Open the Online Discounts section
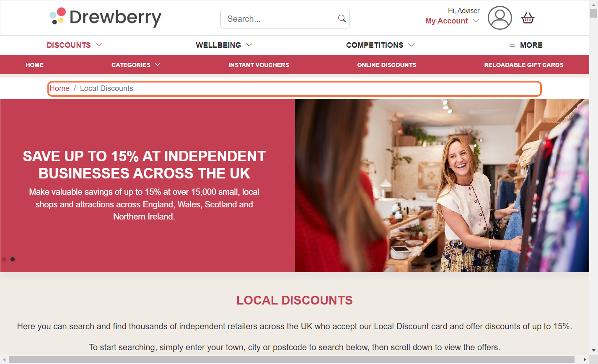598x364 pixels. pyautogui.click(x=386, y=65)
